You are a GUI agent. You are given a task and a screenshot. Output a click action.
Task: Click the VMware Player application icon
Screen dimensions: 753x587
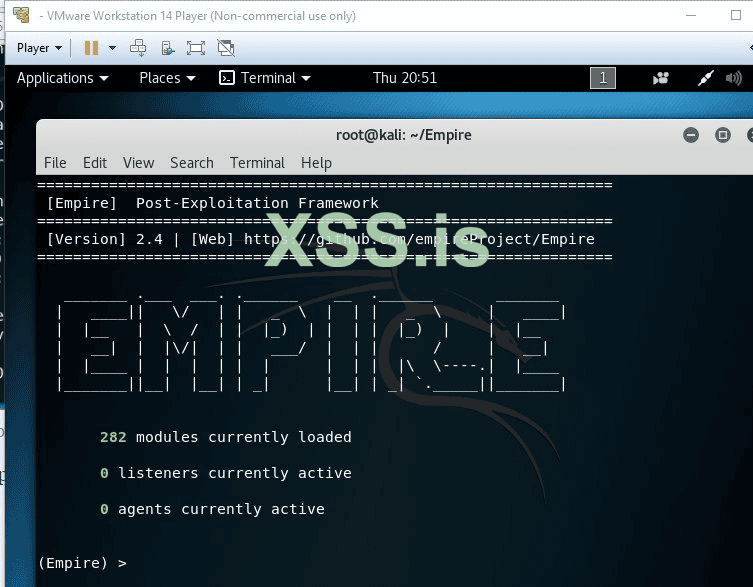(x=21, y=15)
